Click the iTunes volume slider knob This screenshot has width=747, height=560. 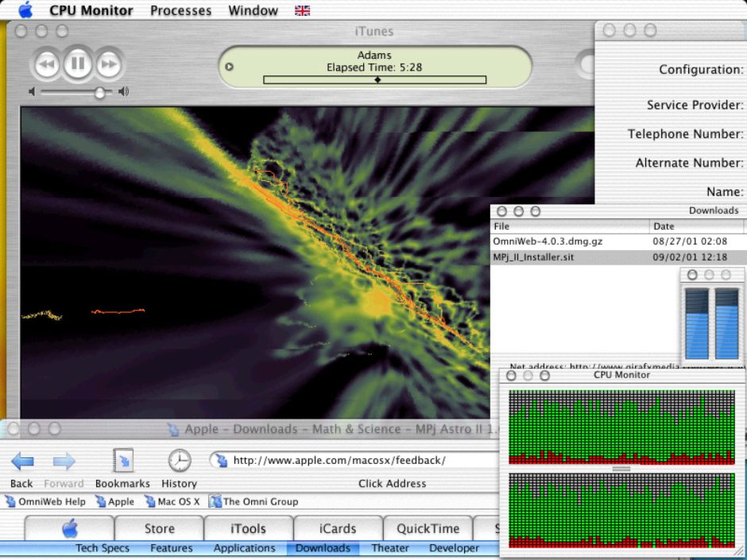[99, 92]
